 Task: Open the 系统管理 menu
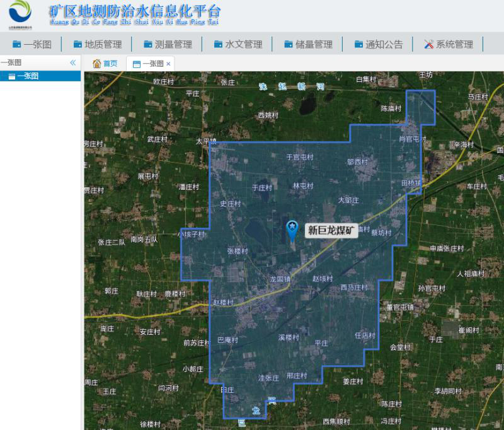pos(449,44)
